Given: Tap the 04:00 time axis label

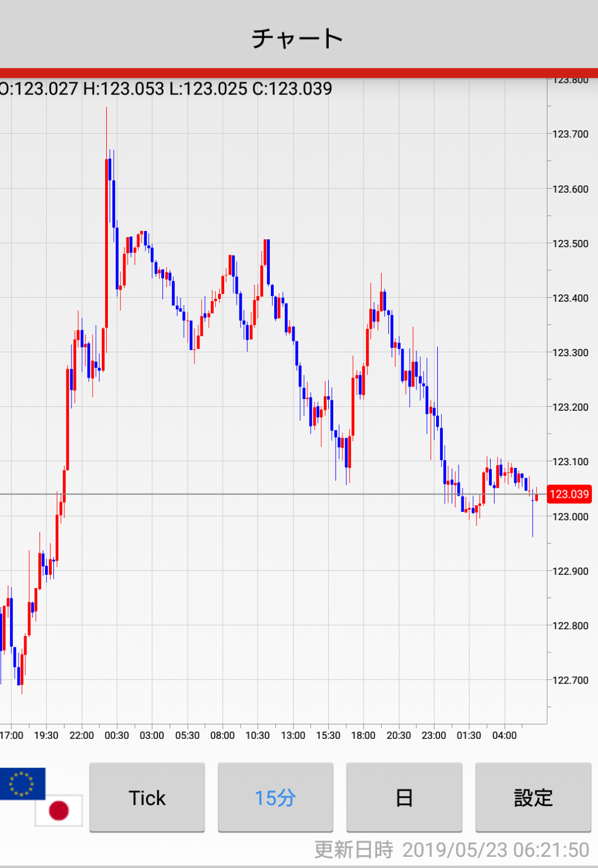Looking at the screenshot, I should click(504, 735).
